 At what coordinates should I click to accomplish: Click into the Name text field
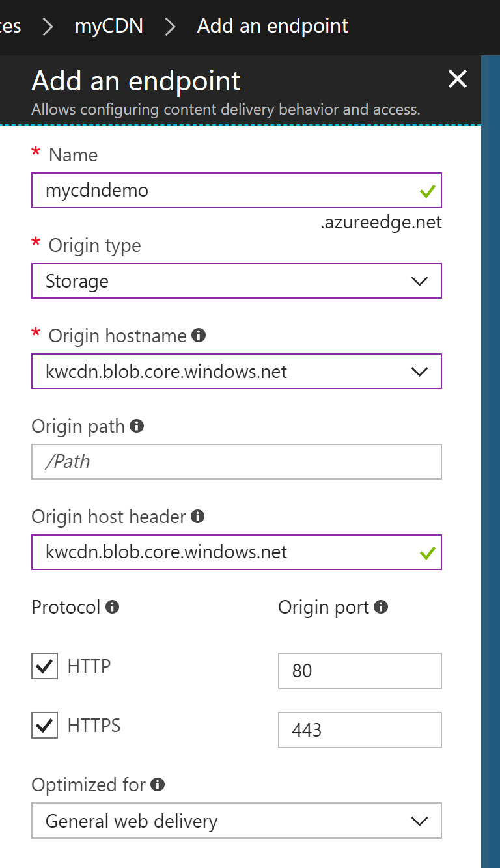point(236,191)
